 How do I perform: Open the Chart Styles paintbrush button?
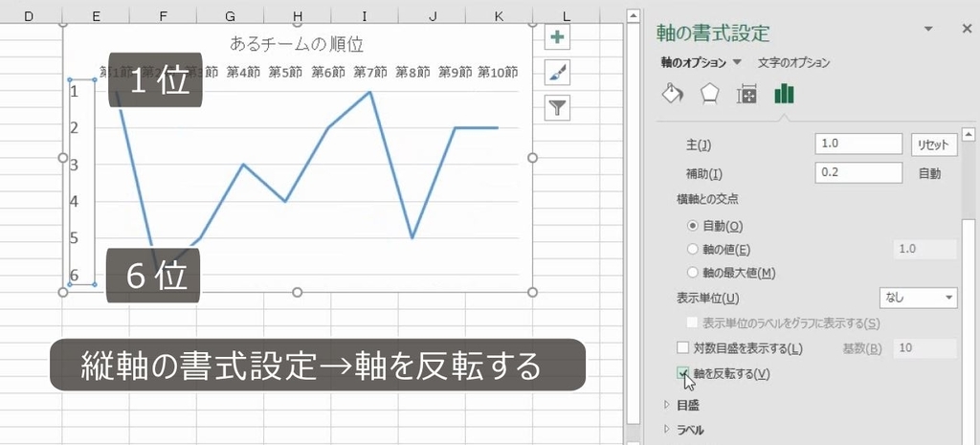(556, 73)
